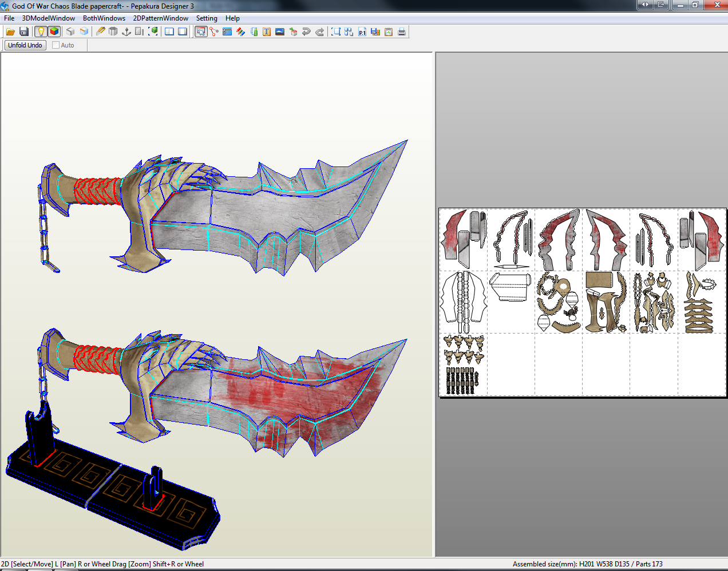
Task: Click the blue edit flaps tool icon
Action: coord(227,31)
